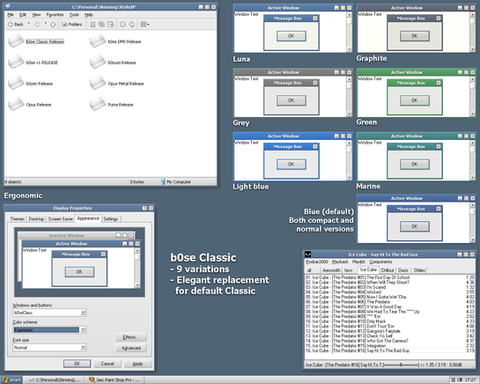Open the b0zen Release folder
Screen dimensions: 480x384
30,83
